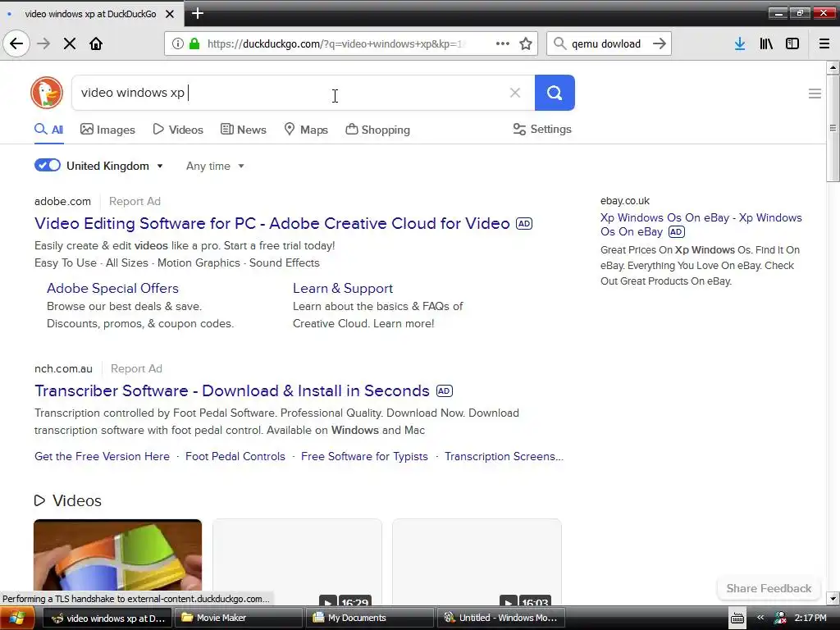
Task: Expand the United Kingdom region dropdown
Action: point(115,166)
